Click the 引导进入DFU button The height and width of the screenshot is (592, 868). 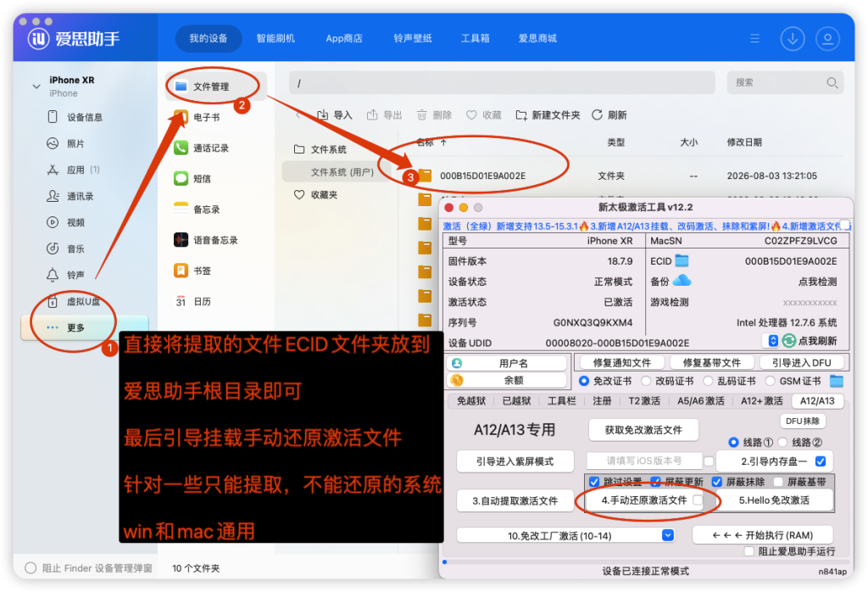coord(801,363)
